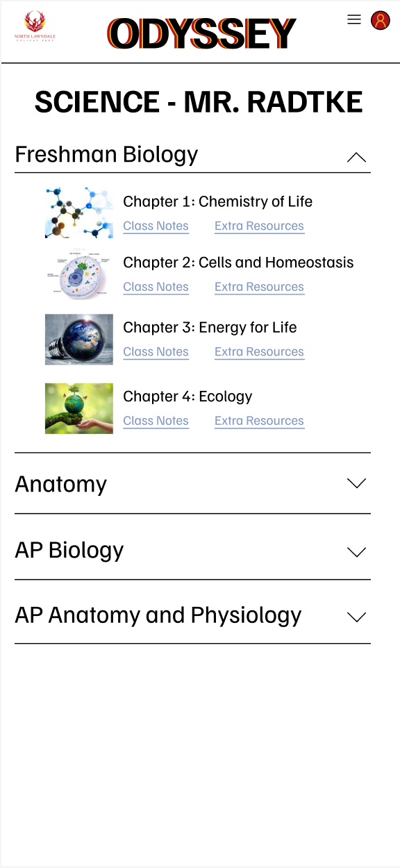Collapse the Freshman Biology section

click(356, 157)
